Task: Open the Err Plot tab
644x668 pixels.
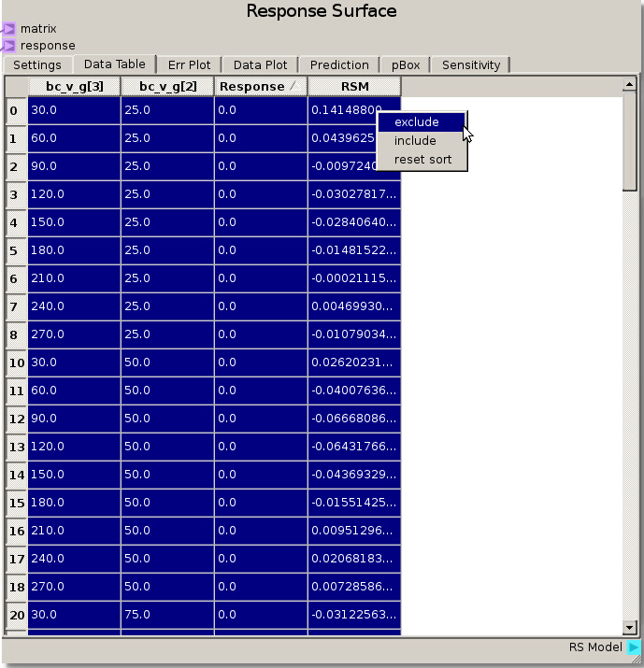Action: (x=189, y=64)
